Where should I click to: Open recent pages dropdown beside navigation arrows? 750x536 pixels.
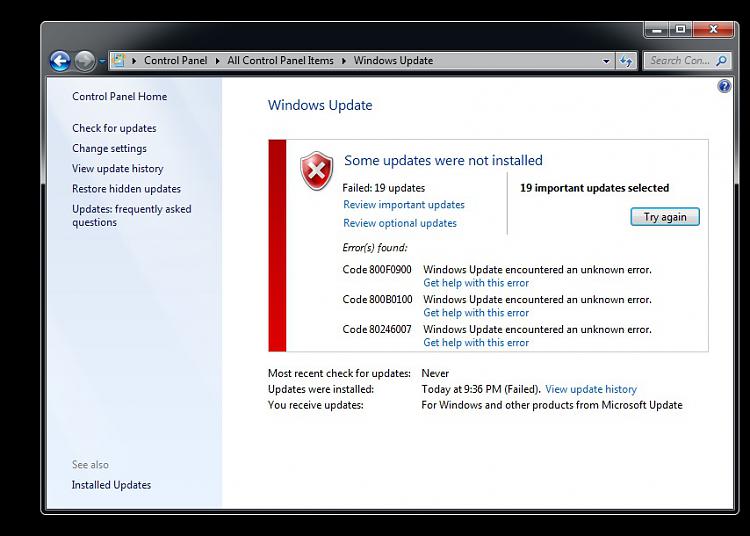102,61
